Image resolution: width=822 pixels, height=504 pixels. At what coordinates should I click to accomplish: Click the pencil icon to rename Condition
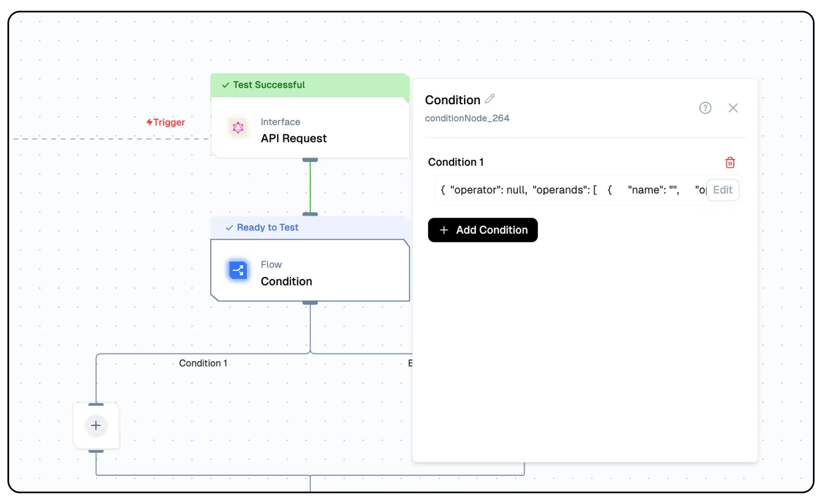[x=490, y=99]
